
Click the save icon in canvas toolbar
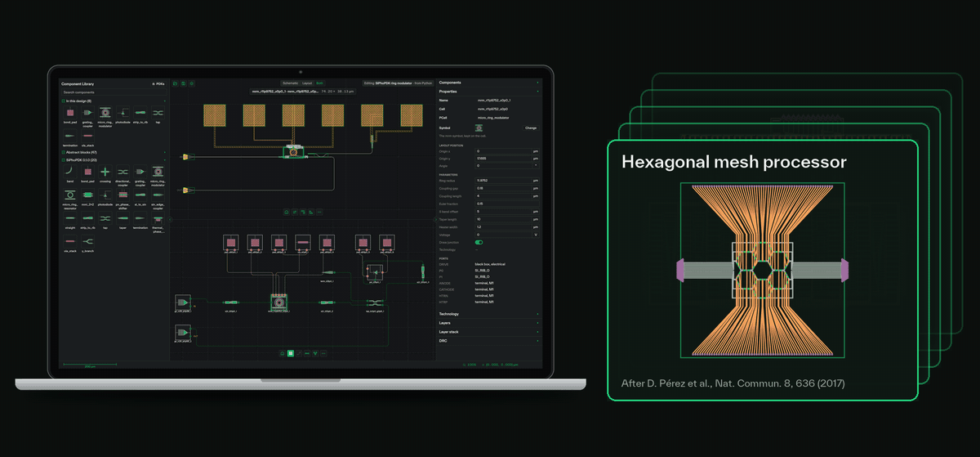[x=184, y=83]
